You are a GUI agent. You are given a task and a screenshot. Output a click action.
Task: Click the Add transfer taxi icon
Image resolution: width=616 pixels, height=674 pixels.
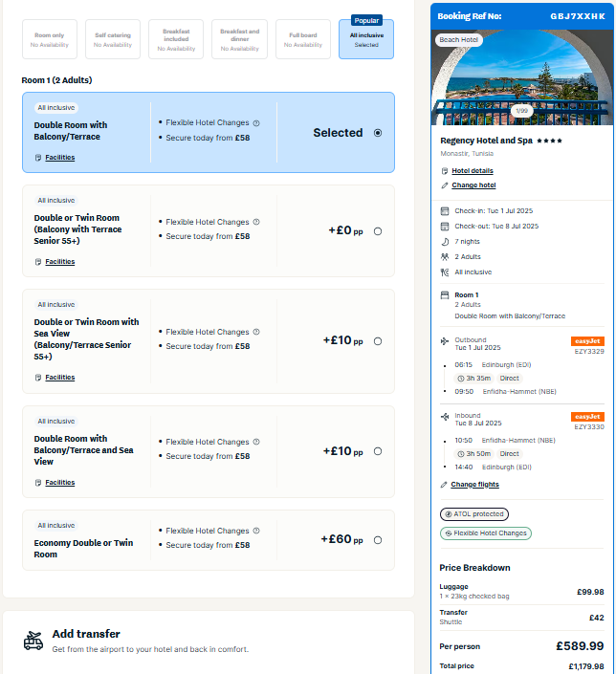point(33,641)
